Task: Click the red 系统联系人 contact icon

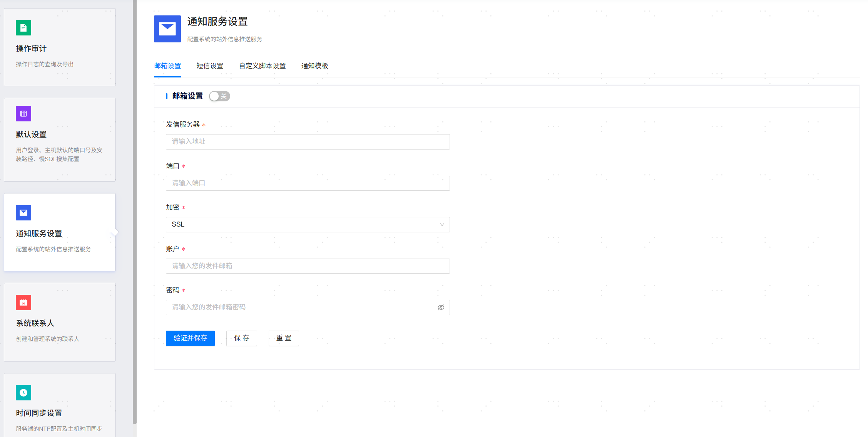Action: point(23,303)
